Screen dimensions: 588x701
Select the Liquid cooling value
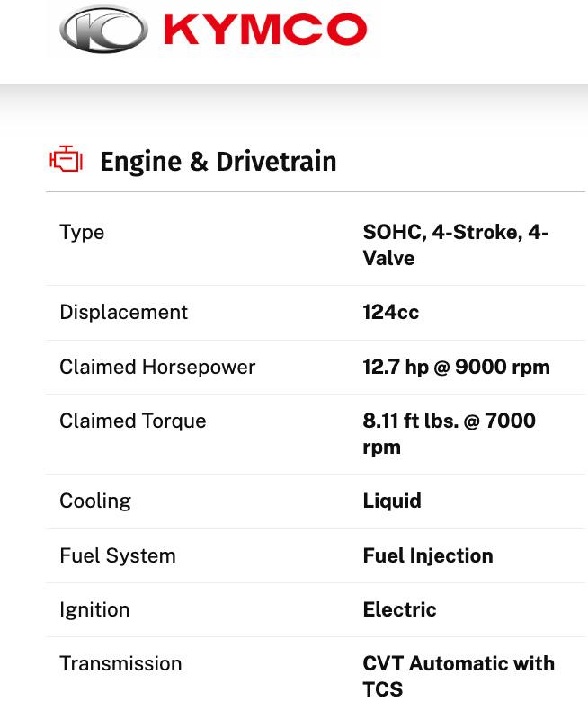coord(392,501)
